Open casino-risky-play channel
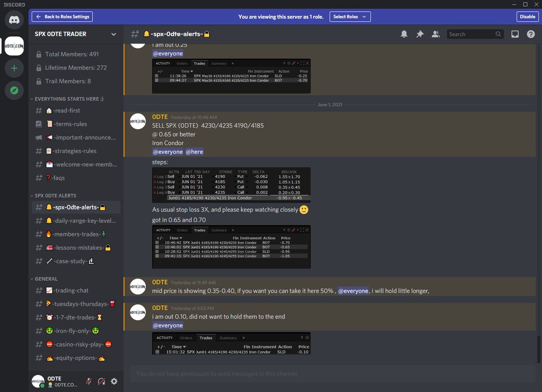 click(76, 344)
